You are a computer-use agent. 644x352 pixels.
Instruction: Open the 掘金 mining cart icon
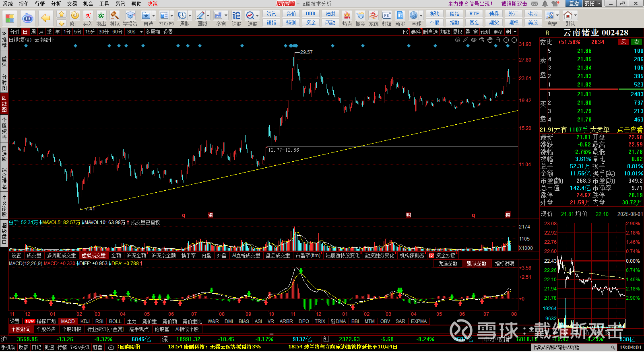pyautogui.click(x=360, y=15)
